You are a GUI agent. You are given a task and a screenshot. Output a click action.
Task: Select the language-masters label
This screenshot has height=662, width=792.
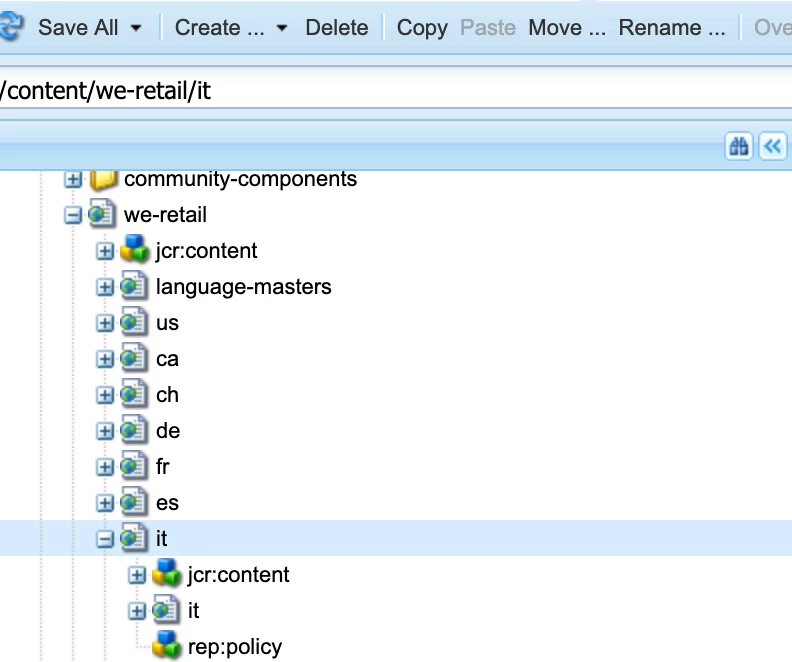point(244,287)
